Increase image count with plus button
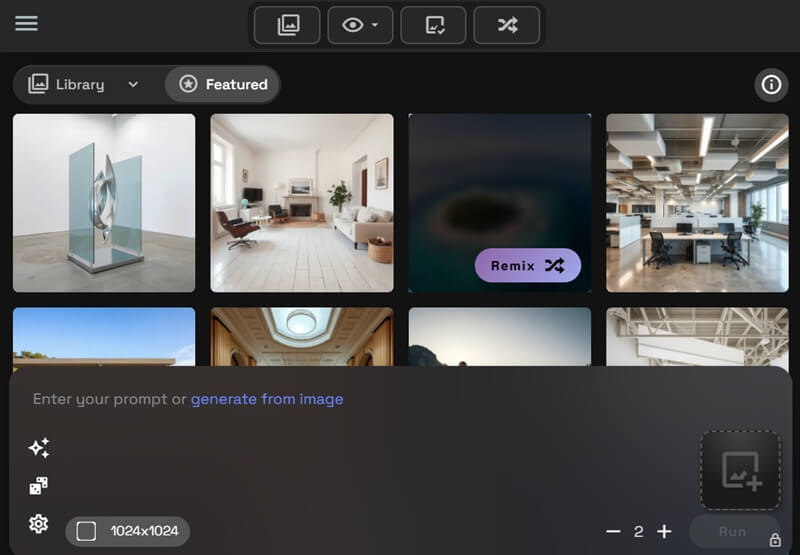 (664, 532)
